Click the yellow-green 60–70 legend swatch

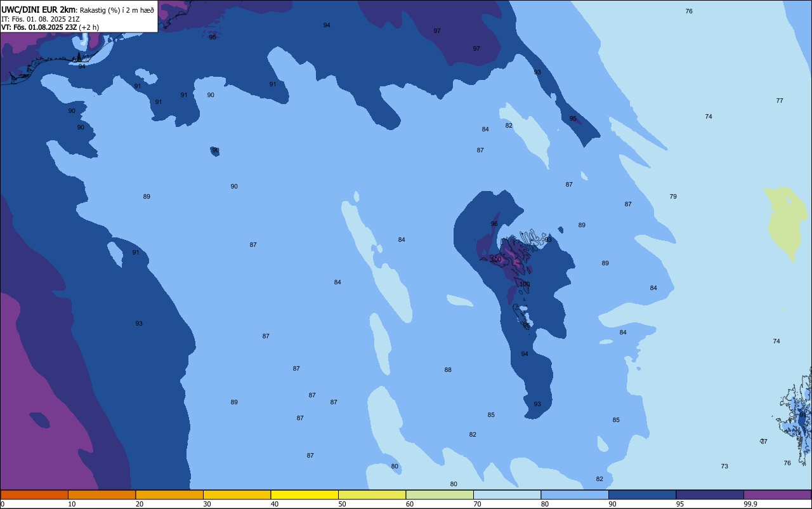(440, 494)
